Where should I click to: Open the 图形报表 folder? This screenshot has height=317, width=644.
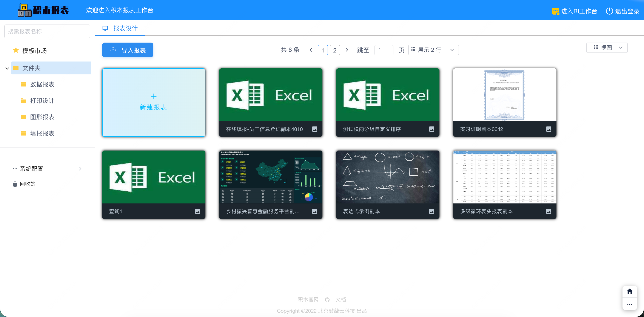click(x=42, y=117)
